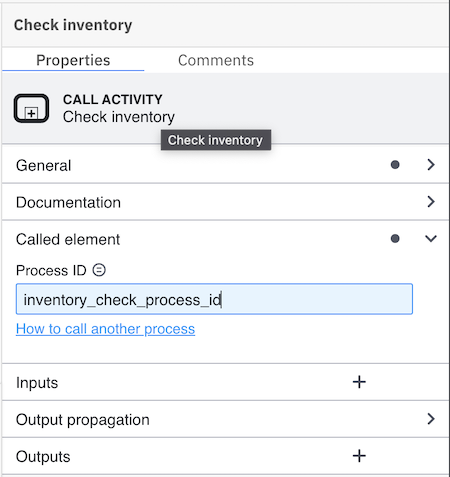Open the How to call another process link
450x477 pixels.
tap(105, 329)
